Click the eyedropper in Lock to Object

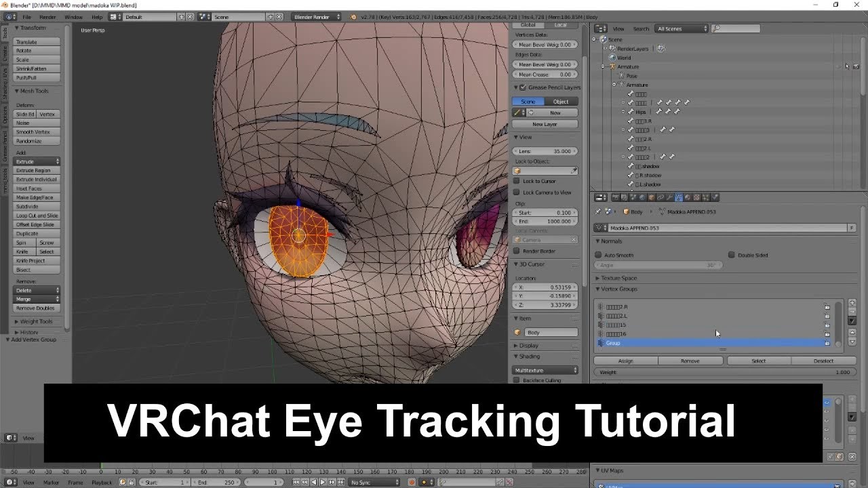(x=574, y=171)
